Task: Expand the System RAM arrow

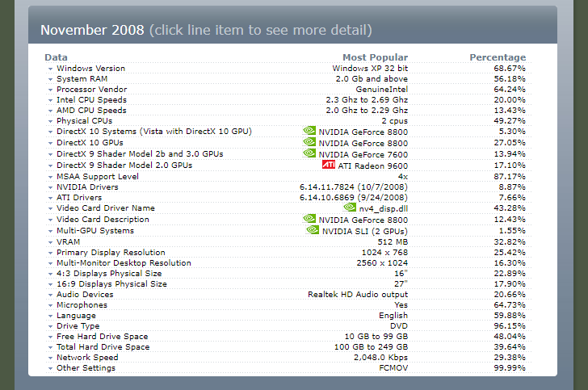Action: [50, 79]
